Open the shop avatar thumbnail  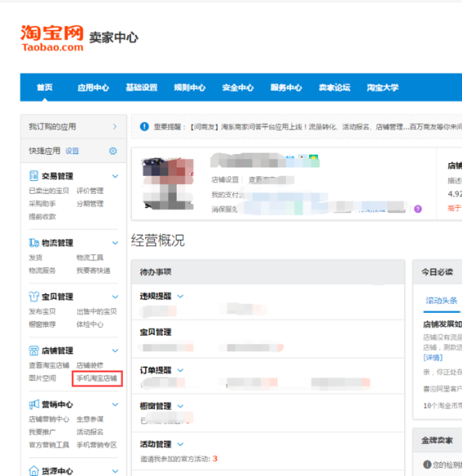point(168,183)
